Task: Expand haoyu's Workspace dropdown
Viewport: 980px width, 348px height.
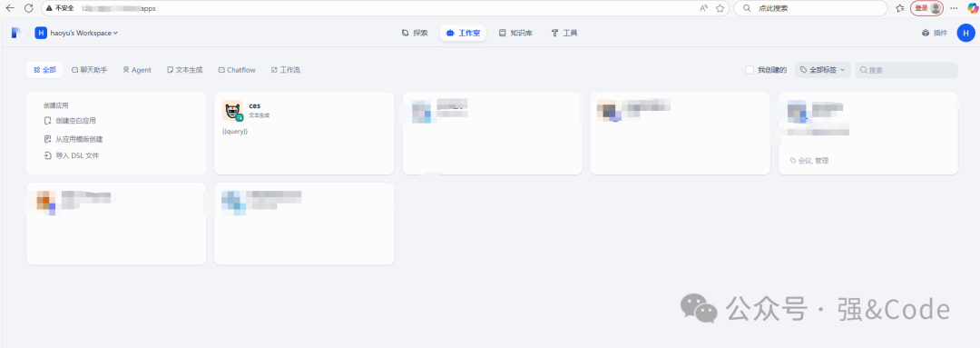Action: [83, 33]
